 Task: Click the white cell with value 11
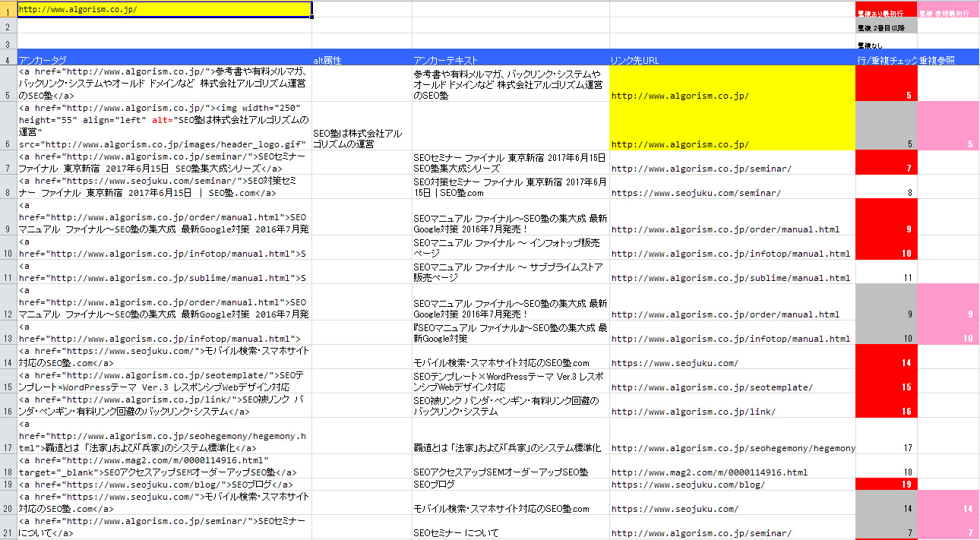pos(887,272)
